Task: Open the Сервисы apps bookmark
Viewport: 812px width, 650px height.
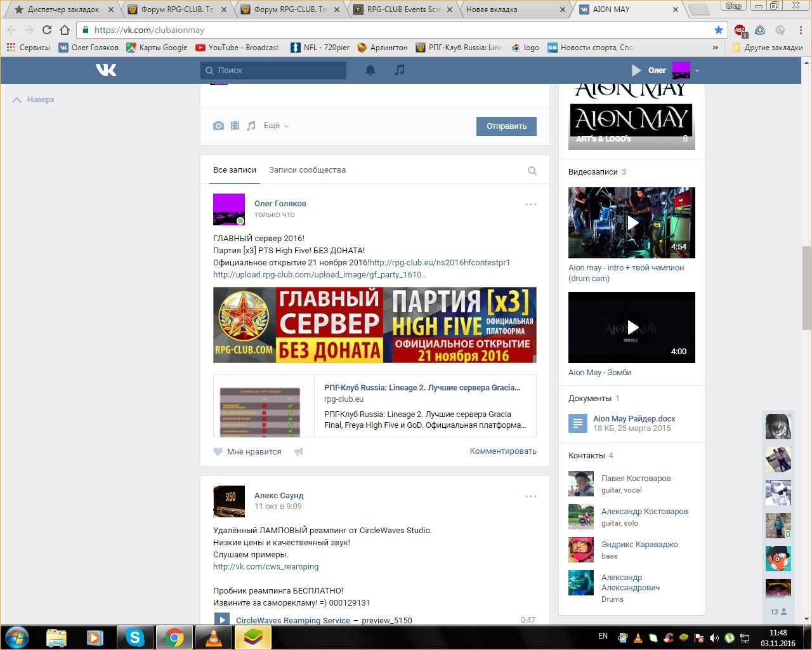Action: 28,47
